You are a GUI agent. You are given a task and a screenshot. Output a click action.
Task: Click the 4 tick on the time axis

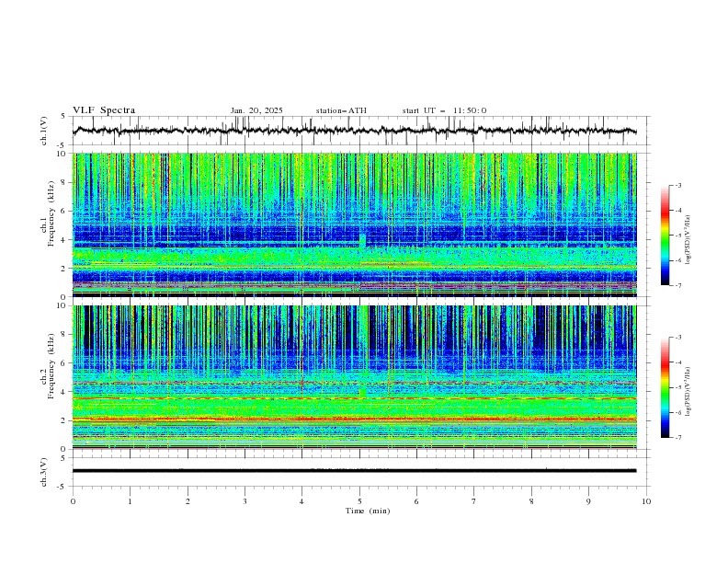tap(301, 501)
